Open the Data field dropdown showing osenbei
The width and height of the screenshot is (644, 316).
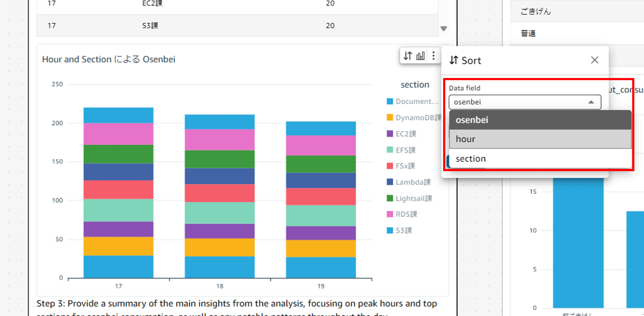click(x=525, y=102)
